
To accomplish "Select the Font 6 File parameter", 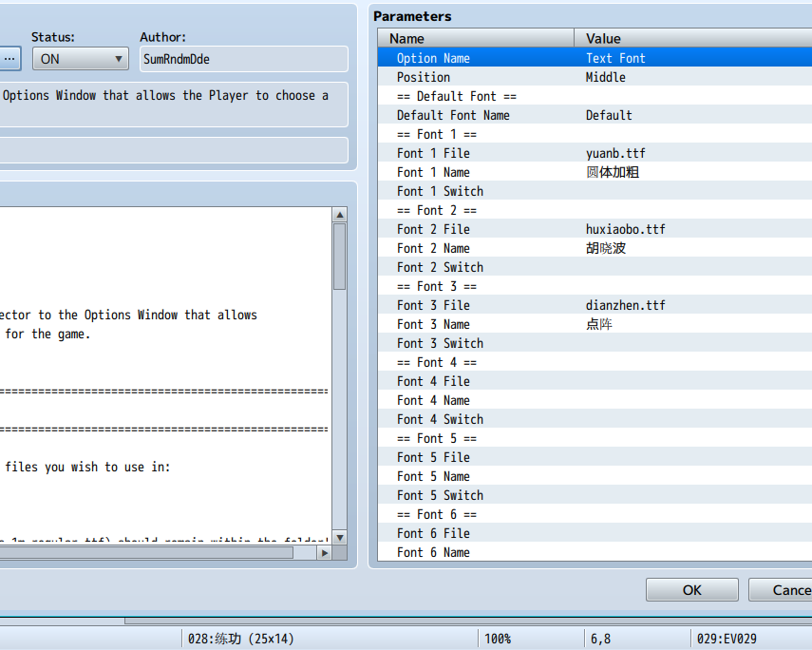I will (595, 533).
